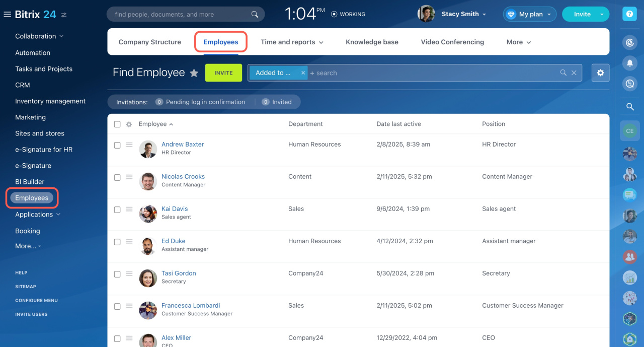The height and width of the screenshot is (347, 644).
Task: Open CRM in the left menu
Action: 23,85
